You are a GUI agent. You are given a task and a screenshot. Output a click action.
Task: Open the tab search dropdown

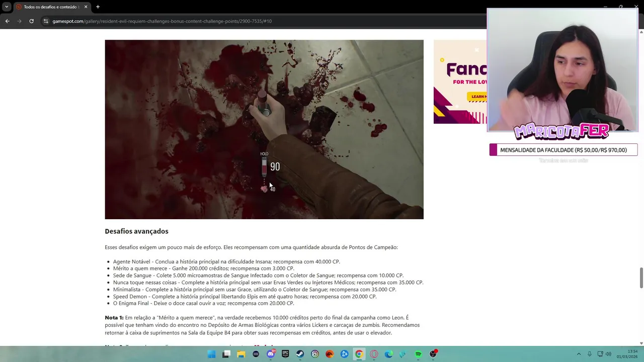pos(6,7)
